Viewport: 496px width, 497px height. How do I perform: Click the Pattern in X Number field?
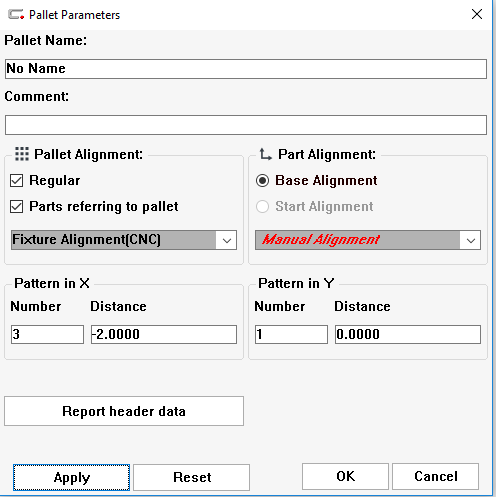(47, 334)
